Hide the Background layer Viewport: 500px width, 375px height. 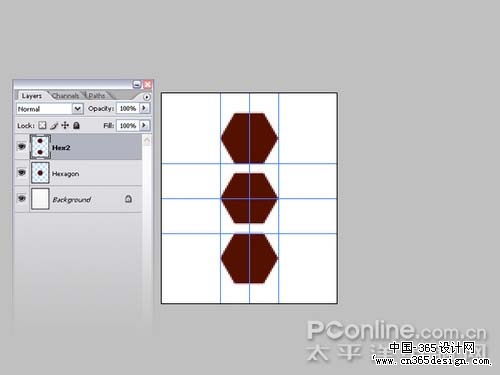22,199
